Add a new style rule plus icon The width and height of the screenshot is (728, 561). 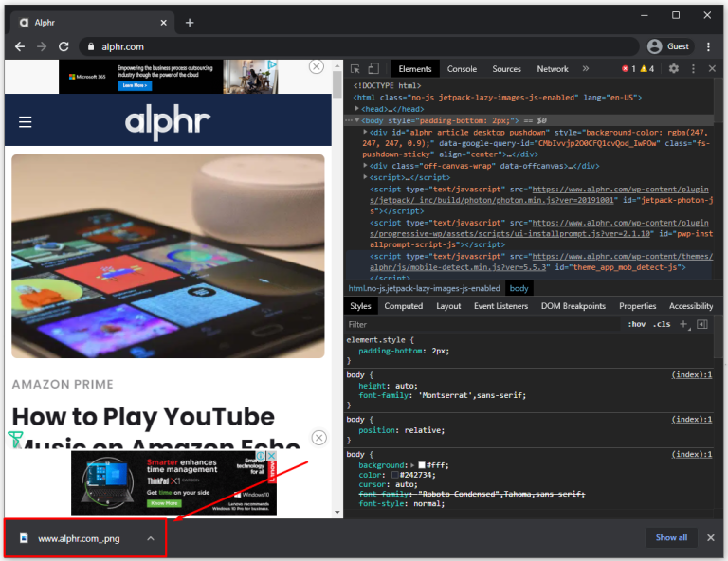[683, 324]
